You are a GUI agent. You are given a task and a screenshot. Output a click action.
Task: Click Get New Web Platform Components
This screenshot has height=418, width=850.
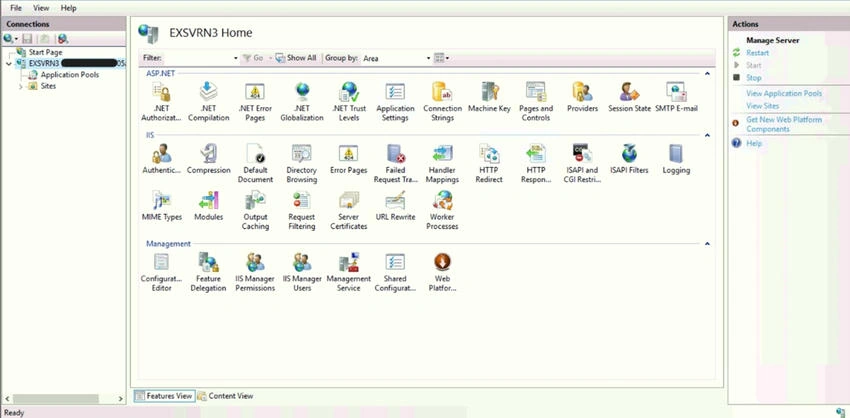coord(784,124)
